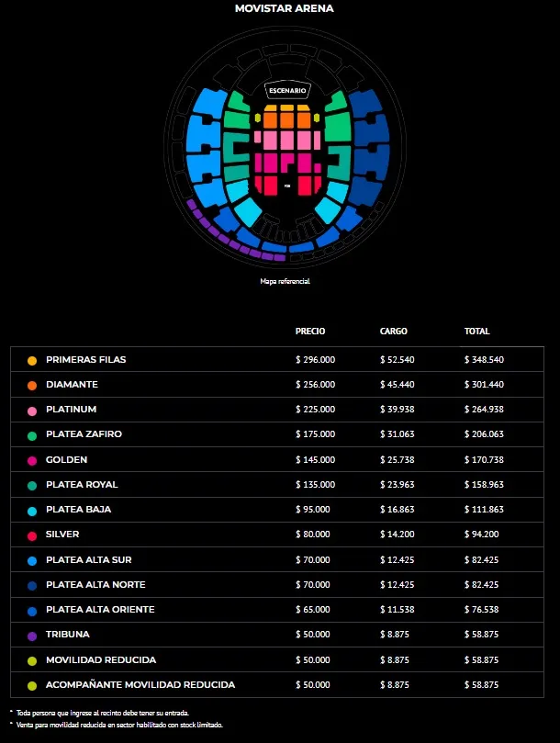
Task: Click the Precio column header
Action: (x=310, y=332)
